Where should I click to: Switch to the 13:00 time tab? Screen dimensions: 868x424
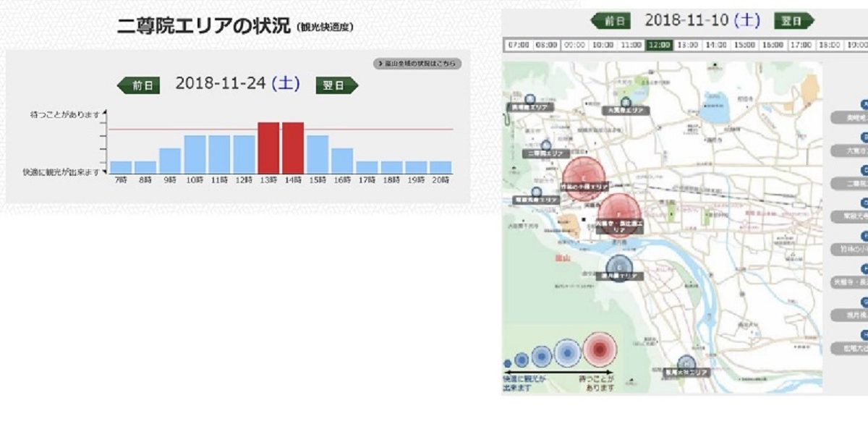(687, 45)
